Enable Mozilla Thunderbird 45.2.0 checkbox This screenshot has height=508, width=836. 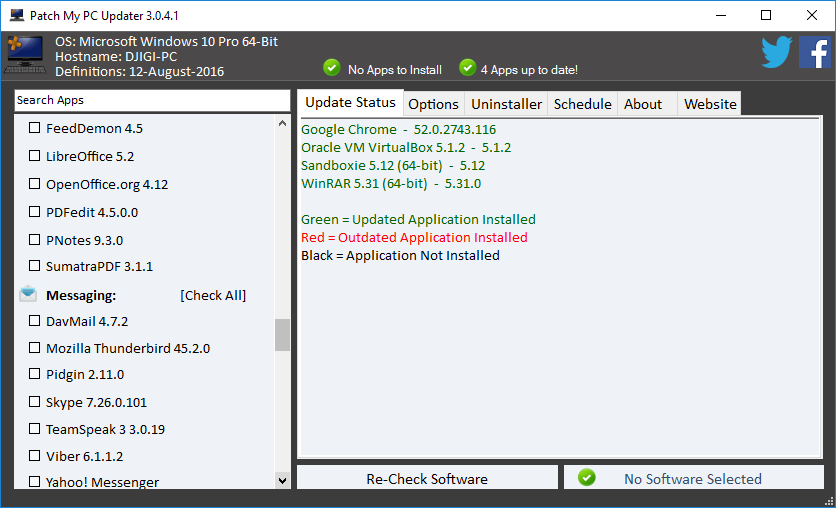[34, 348]
